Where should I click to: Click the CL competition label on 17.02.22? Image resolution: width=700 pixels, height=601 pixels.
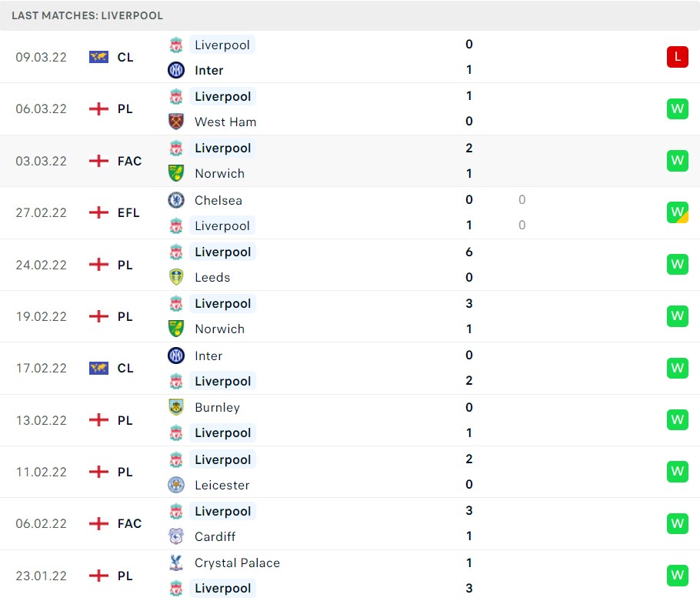(125, 368)
